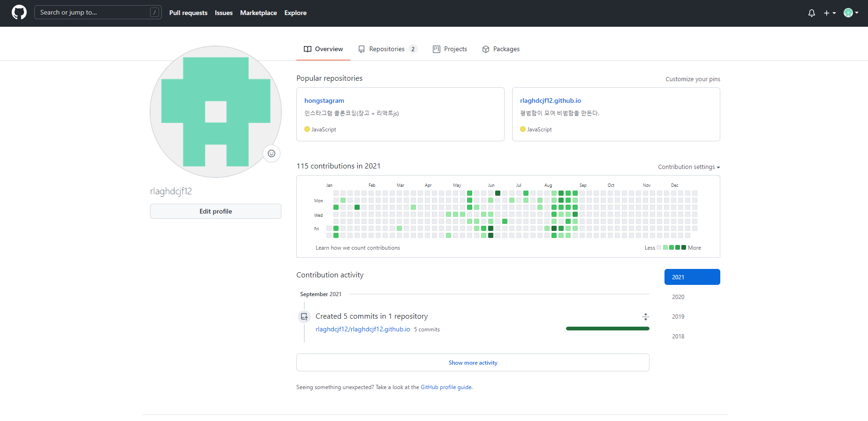Screen dimensions: 868x421
Task: Click the Edit profile button
Action: point(216,211)
